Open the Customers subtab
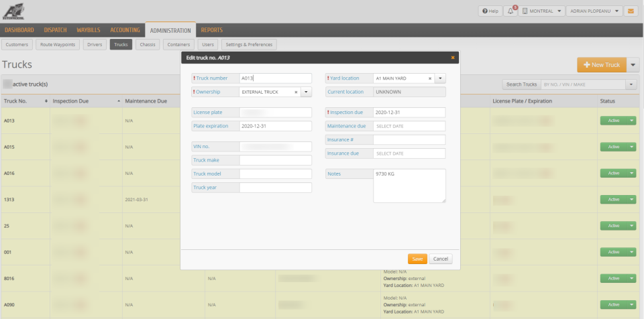This screenshot has height=319, width=644. pos(17,44)
